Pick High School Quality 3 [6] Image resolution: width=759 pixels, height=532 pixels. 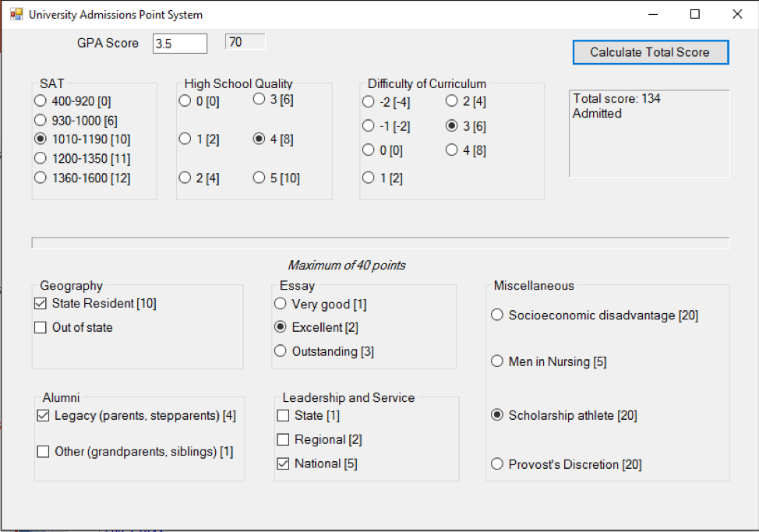(259, 99)
